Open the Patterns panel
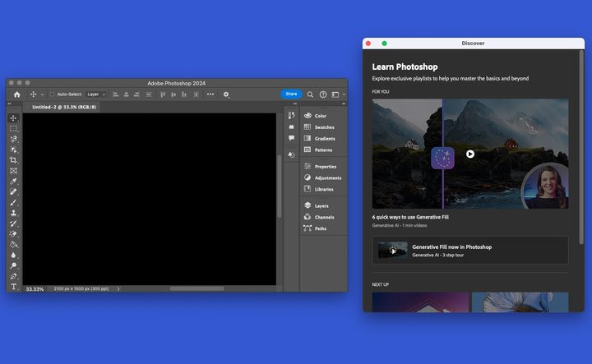The width and height of the screenshot is (592, 364). pyautogui.click(x=323, y=150)
